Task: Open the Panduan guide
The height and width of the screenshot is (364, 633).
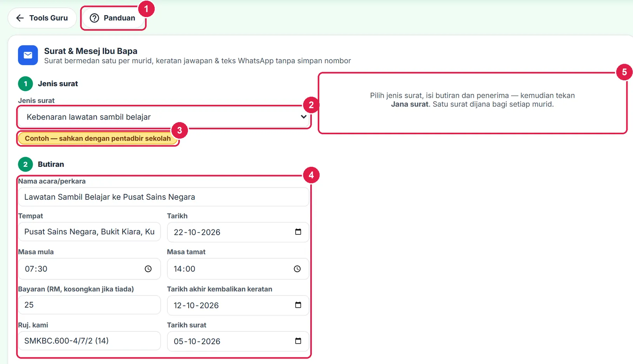Action: (113, 18)
